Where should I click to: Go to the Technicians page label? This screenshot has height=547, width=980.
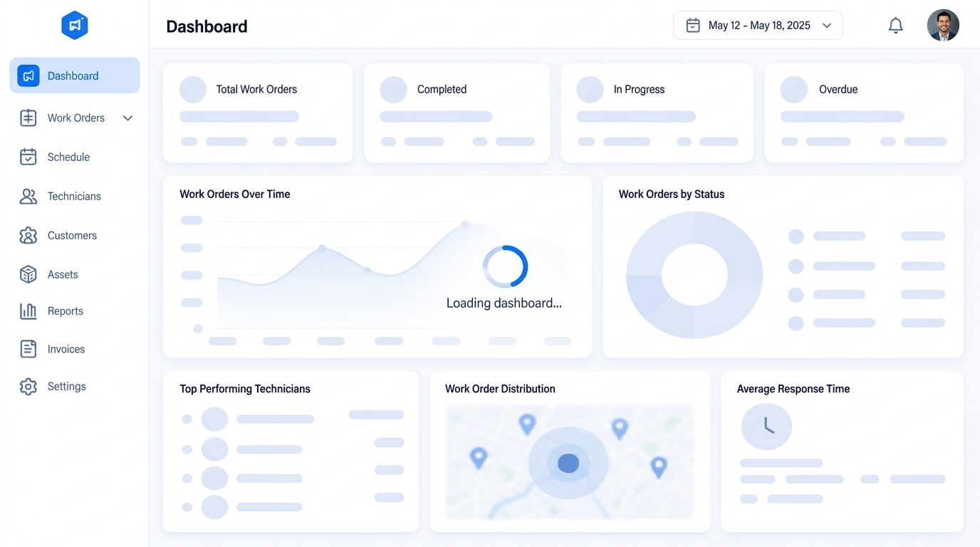74,197
